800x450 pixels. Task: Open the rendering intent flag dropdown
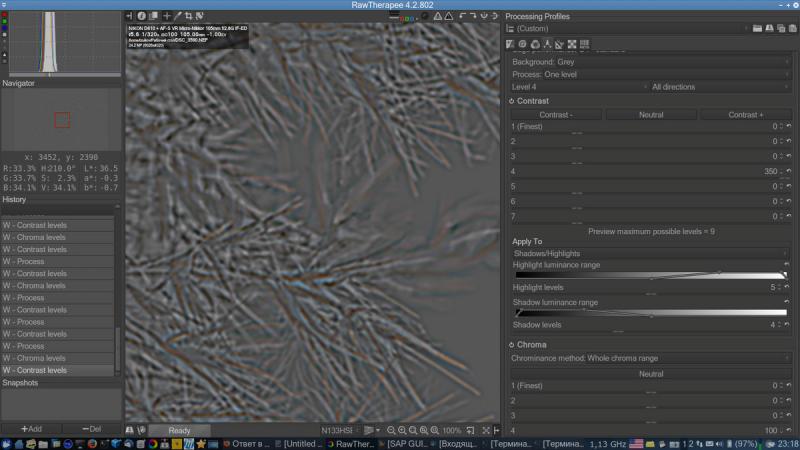pos(372,431)
